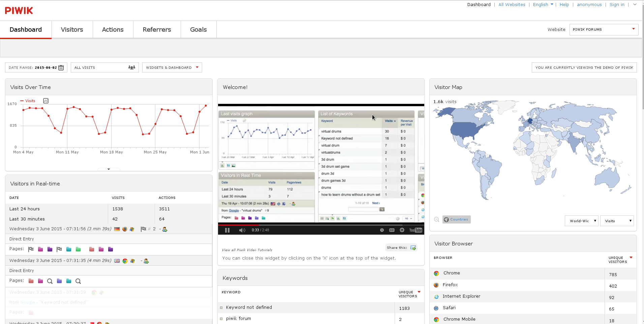Open visitor profile icon for 07:31:56 visit
644x324 pixels.
pos(165,229)
